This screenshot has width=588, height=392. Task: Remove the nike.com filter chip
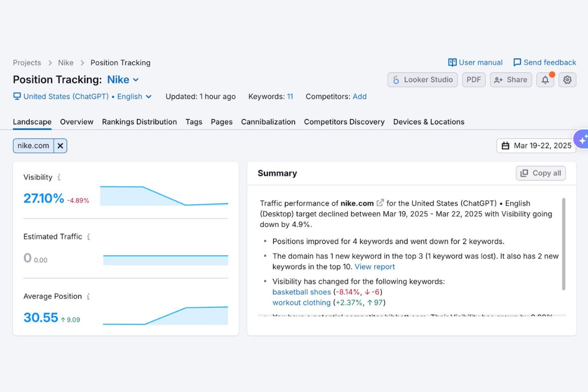click(x=60, y=146)
